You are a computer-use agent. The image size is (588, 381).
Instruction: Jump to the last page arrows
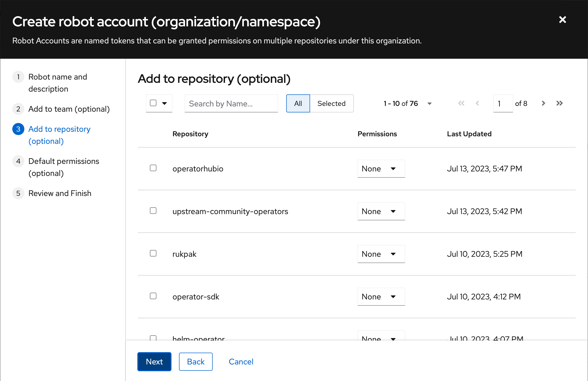559,103
